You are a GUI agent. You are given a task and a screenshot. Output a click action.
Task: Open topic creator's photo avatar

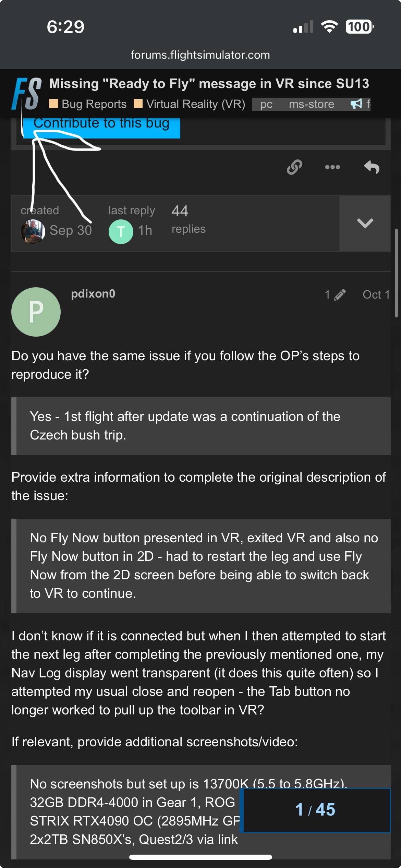[x=33, y=231]
